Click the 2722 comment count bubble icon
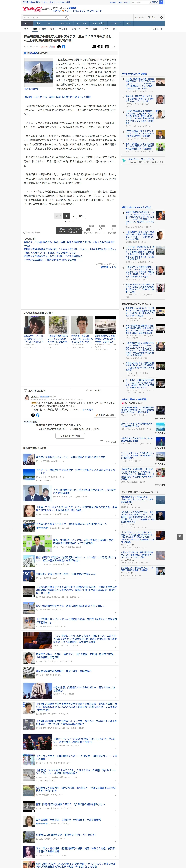This screenshot has height=868, width=186. tap(45, 47)
